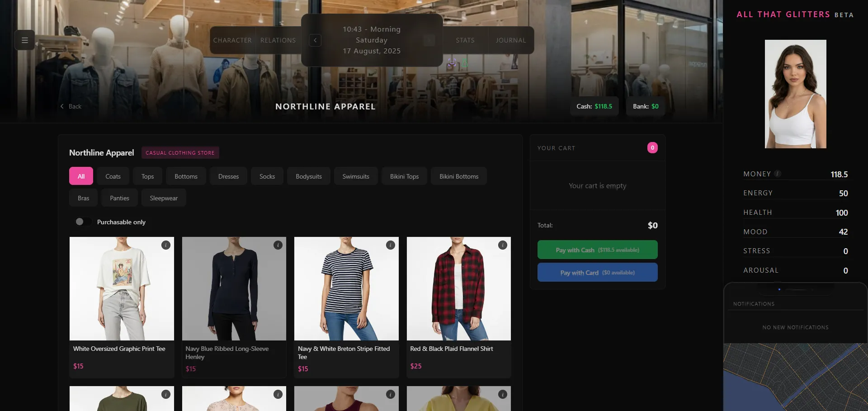Click the green dress status icon

pos(464,63)
